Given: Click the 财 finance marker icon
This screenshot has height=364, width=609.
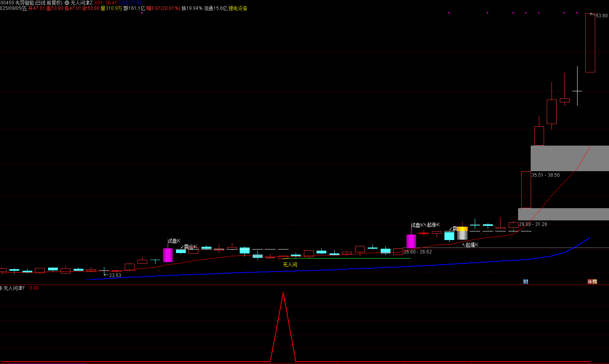Looking at the screenshot, I should coord(526,282).
